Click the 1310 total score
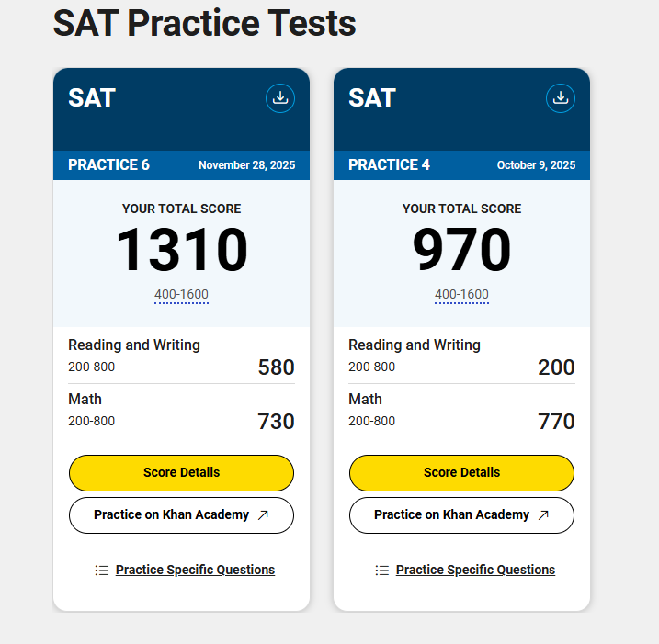 [x=182, y=250]
